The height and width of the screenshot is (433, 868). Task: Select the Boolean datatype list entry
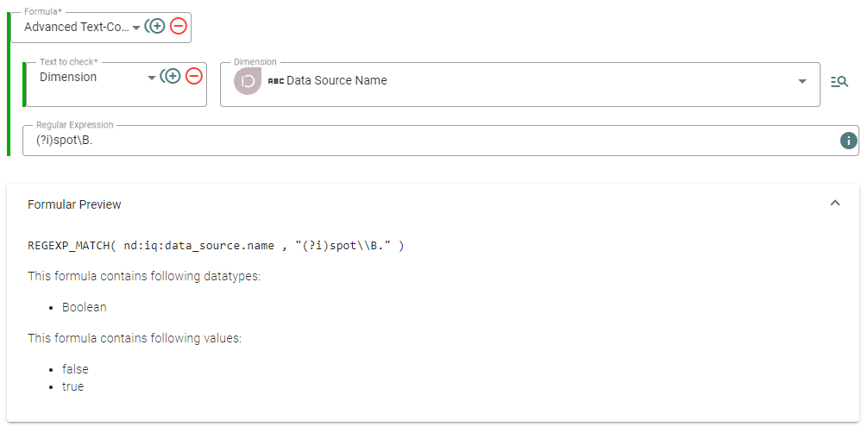[x=85, y=307]
